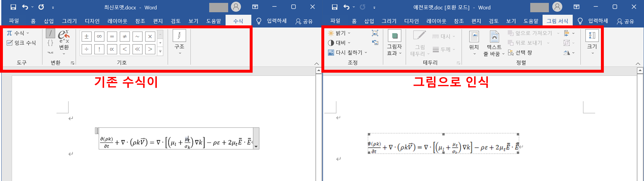Open 밝기 brightness dropdown
Viewport: 644px width, 181px height.
(339, 33)
